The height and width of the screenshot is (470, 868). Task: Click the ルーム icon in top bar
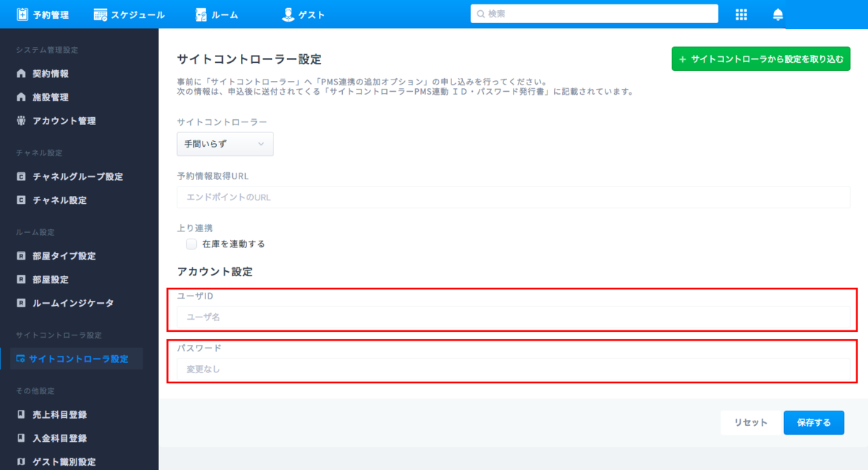(x=201, y=14)
